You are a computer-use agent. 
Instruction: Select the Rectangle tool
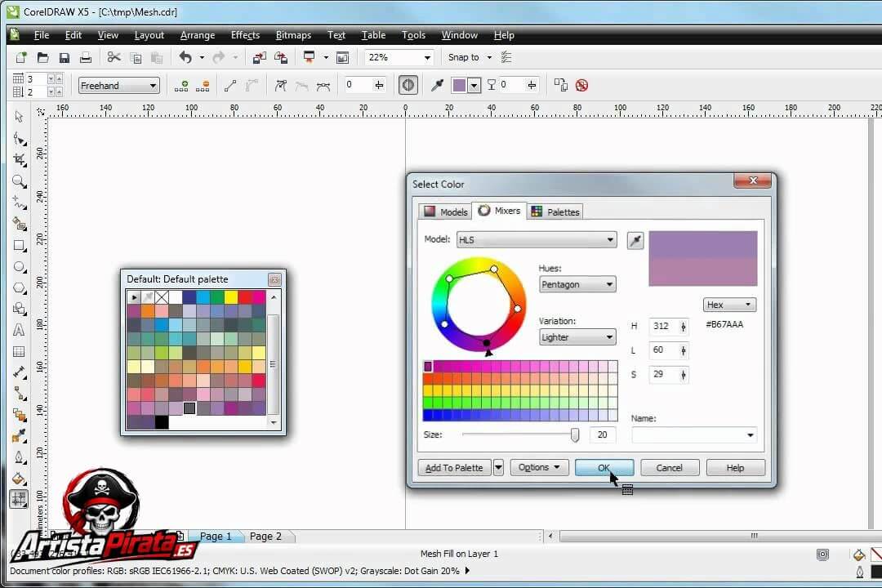tap(19, 246)
